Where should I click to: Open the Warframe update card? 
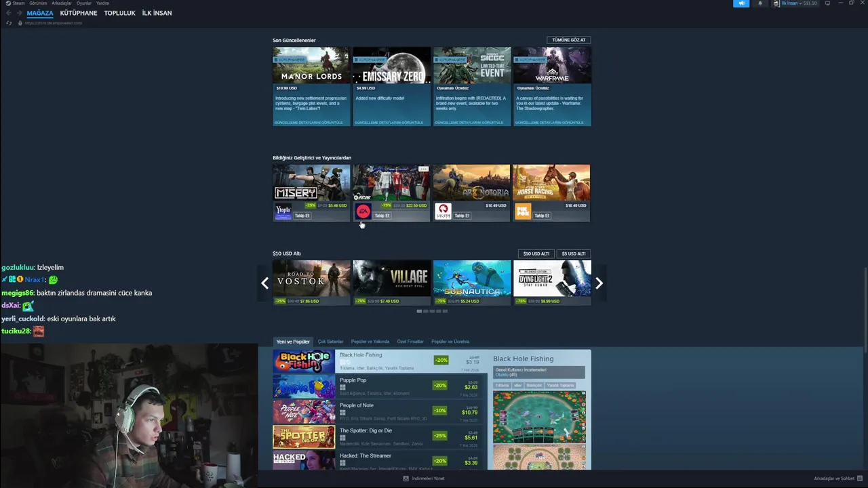552,86
